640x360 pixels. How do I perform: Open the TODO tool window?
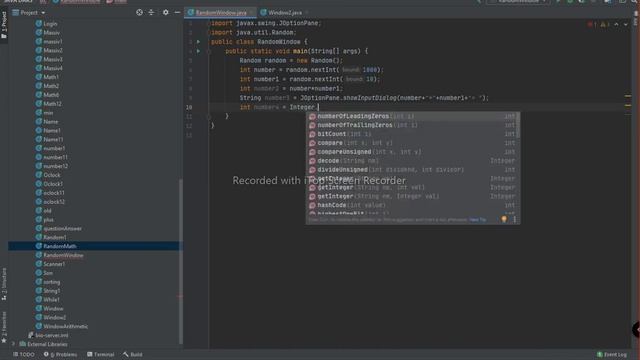point(24,354)
